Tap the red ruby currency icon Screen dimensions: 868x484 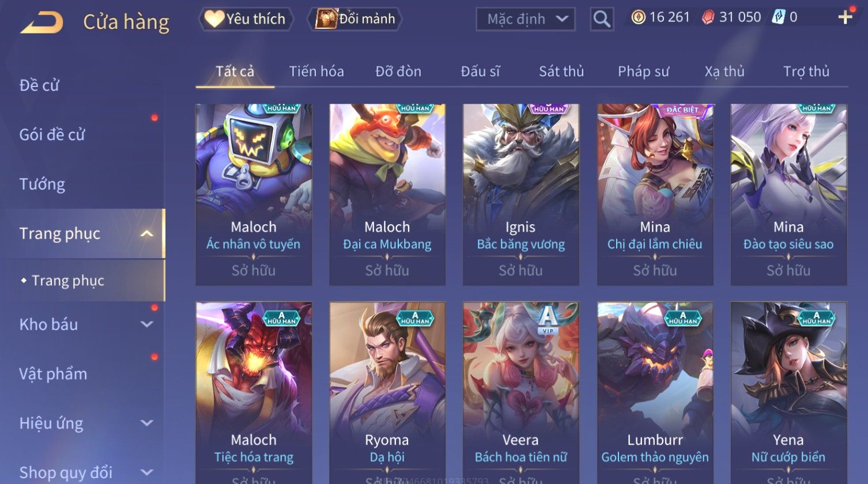point(708,17)
